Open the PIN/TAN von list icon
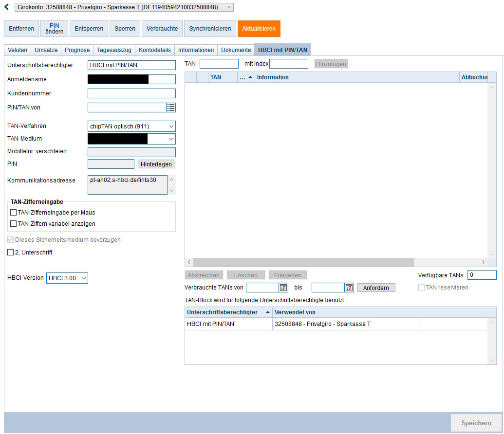 pyautogui.click(x=171, y=108)
